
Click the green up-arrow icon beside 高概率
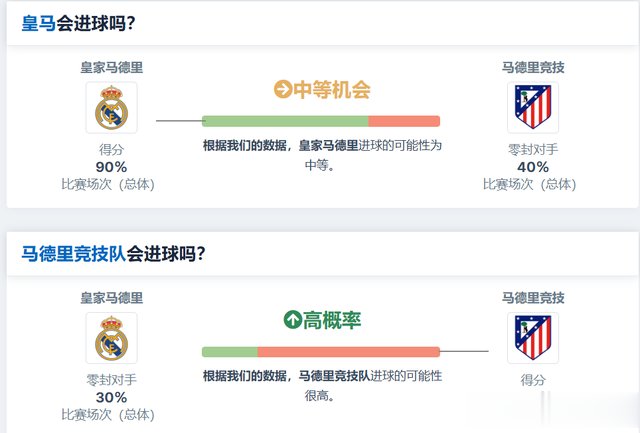[292, 320]
